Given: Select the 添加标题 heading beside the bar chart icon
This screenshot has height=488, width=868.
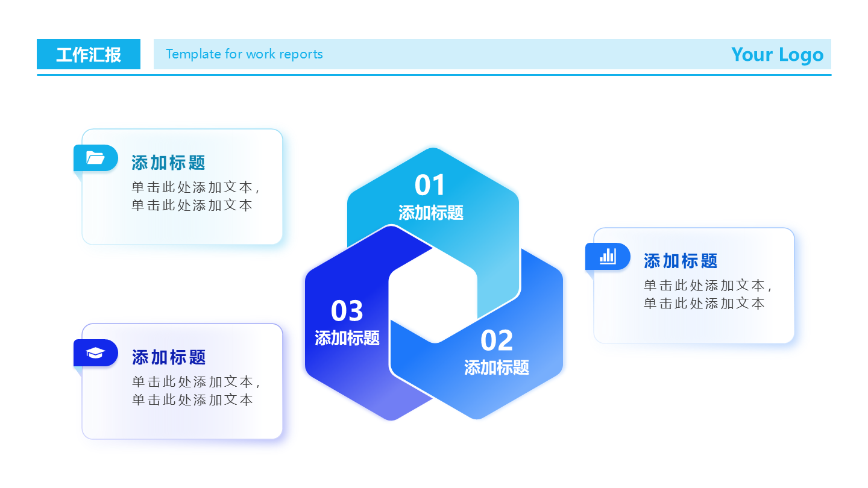Looking at the screenshot, I should pyautogui.click(x=681, y=261).
